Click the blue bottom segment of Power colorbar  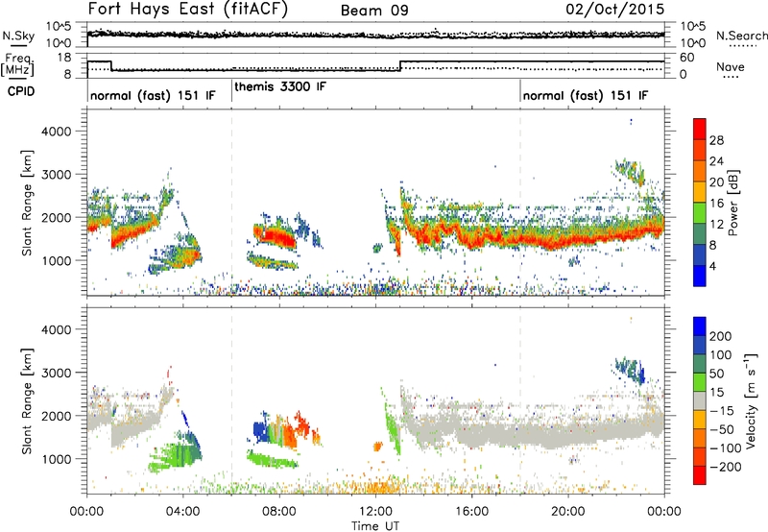coord(700,276)
